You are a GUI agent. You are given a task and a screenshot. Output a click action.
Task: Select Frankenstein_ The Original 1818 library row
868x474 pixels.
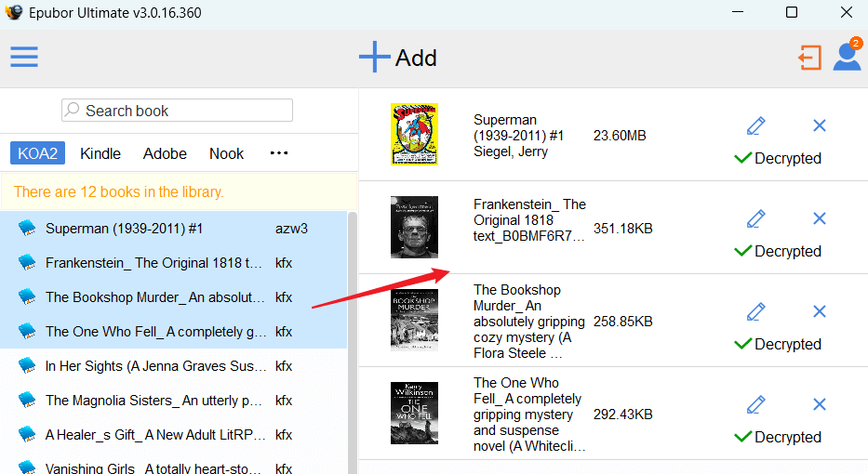(174, 263)
